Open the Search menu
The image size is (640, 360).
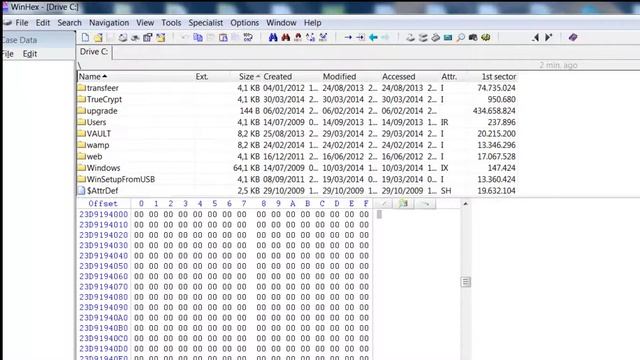[69, 23]
